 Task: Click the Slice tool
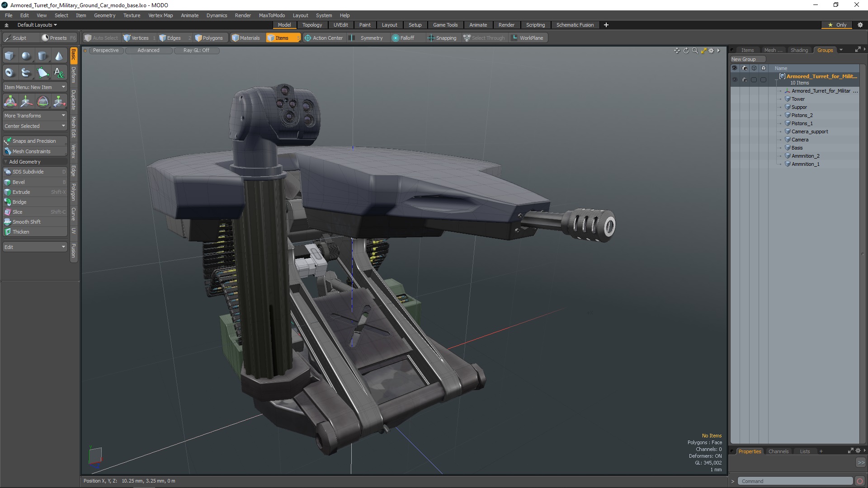[35, 212]
